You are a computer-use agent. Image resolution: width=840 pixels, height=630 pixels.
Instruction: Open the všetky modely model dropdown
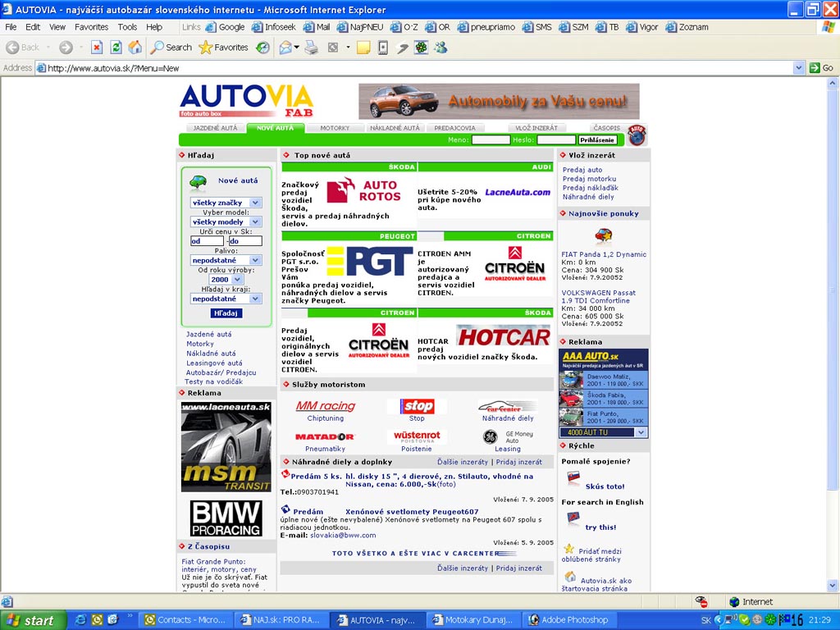(226, 221)
